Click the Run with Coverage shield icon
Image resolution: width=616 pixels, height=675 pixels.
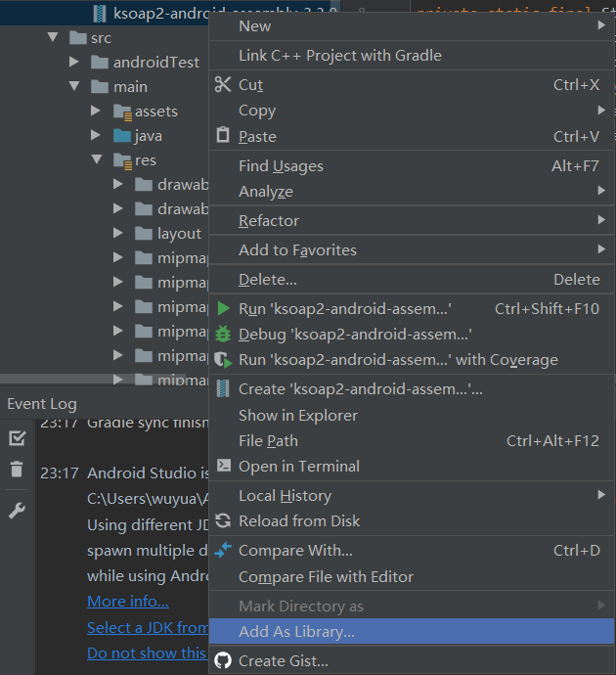(x=223, y=360)
